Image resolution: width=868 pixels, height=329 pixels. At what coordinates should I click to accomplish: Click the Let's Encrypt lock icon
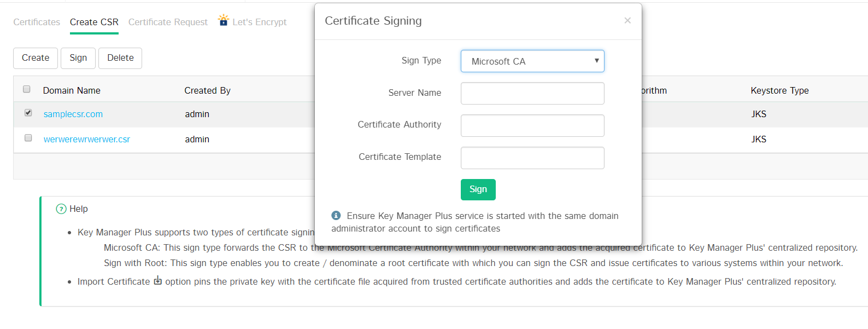click(x=223, y=21)
